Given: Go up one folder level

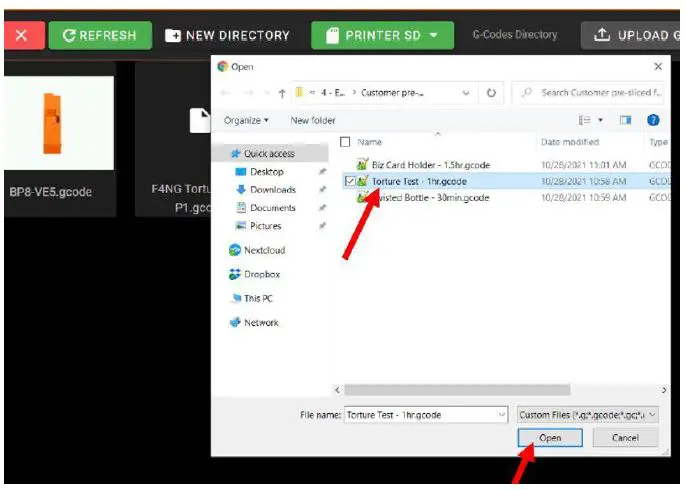Looking at the screenshot, I should click(x=282, y=93).
